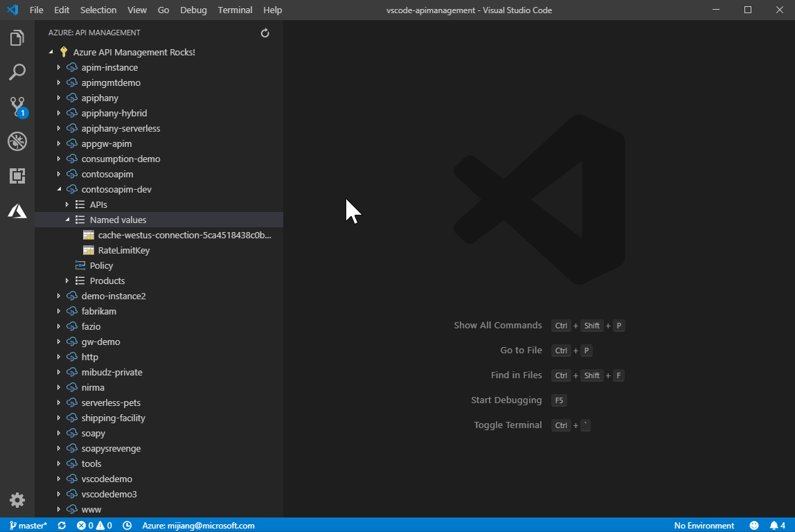795x532 pixels.
Task: Click the VS Code logo in title bar
Action: (x=13, y=10)
